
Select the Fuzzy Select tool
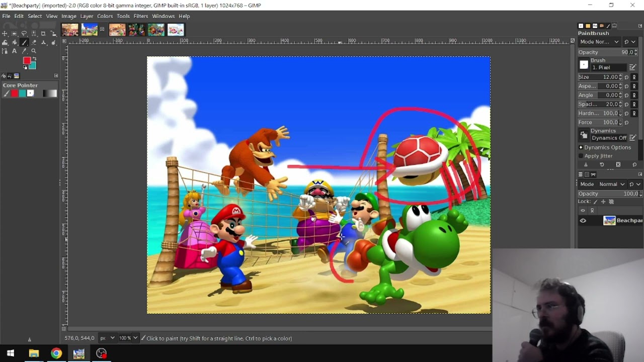tap(34, 34)
